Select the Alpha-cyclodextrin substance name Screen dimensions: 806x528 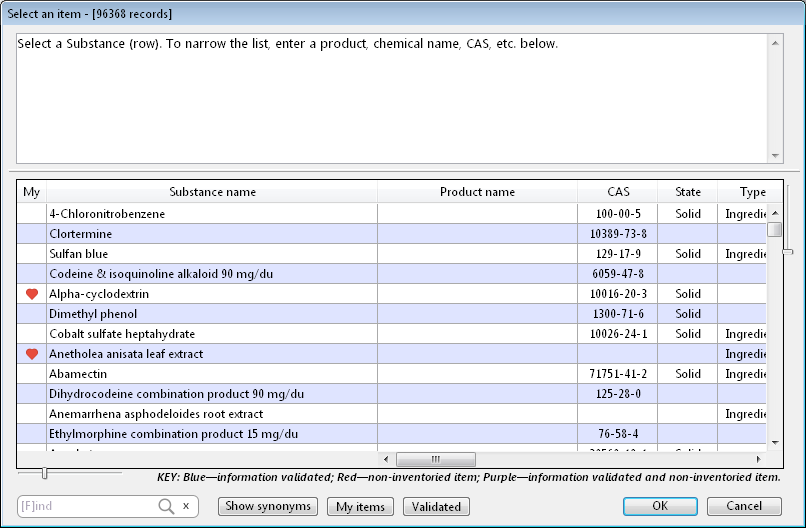99,294
